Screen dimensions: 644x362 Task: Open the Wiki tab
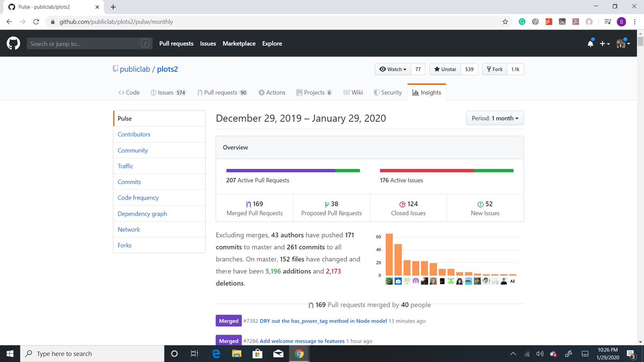353,92
